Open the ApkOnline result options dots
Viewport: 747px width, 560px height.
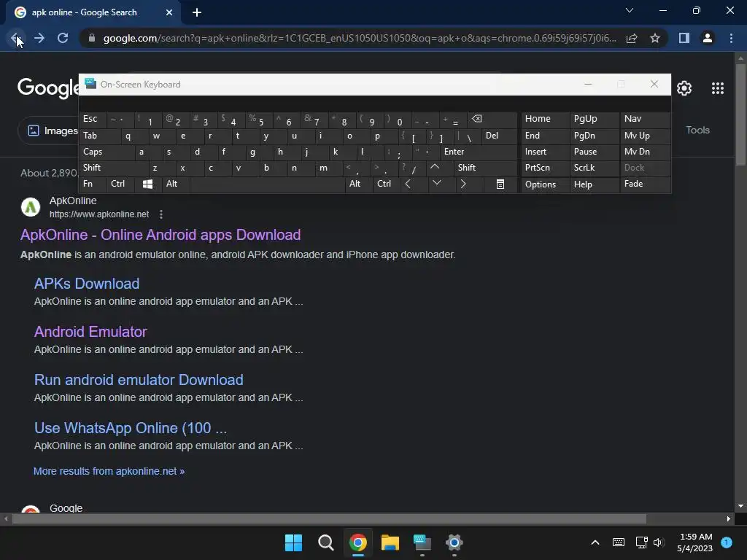161,214
